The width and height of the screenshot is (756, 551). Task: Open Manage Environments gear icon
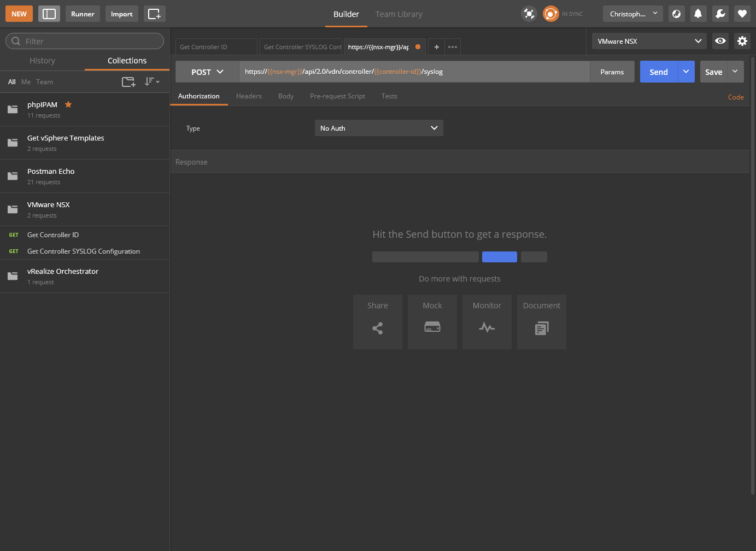[x=742, y=41]
